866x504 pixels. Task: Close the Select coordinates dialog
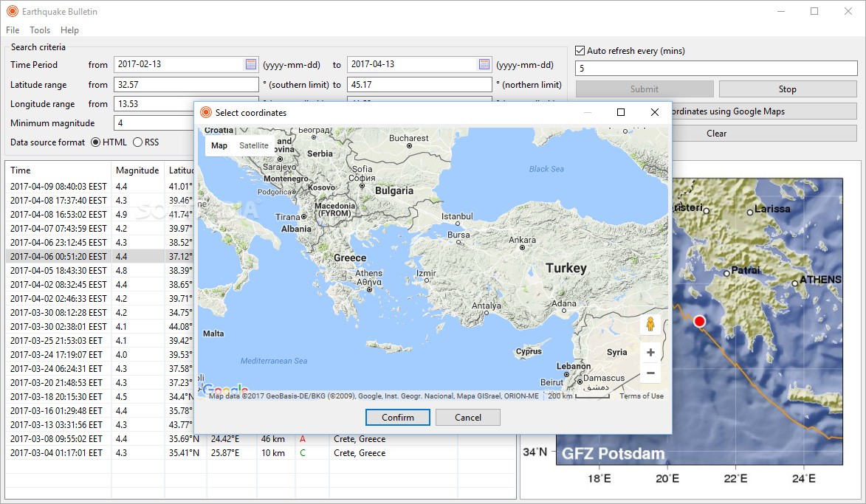pos(654,112)
